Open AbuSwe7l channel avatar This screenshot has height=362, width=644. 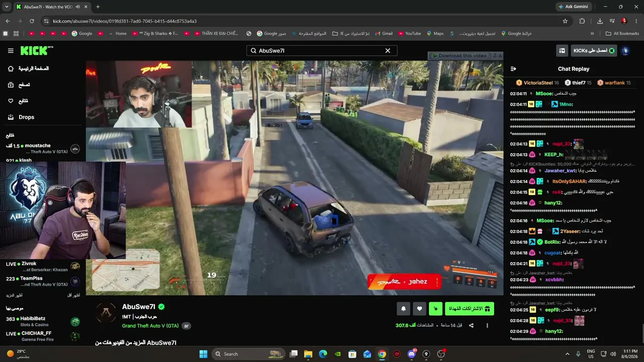click(x=106, y=313)
